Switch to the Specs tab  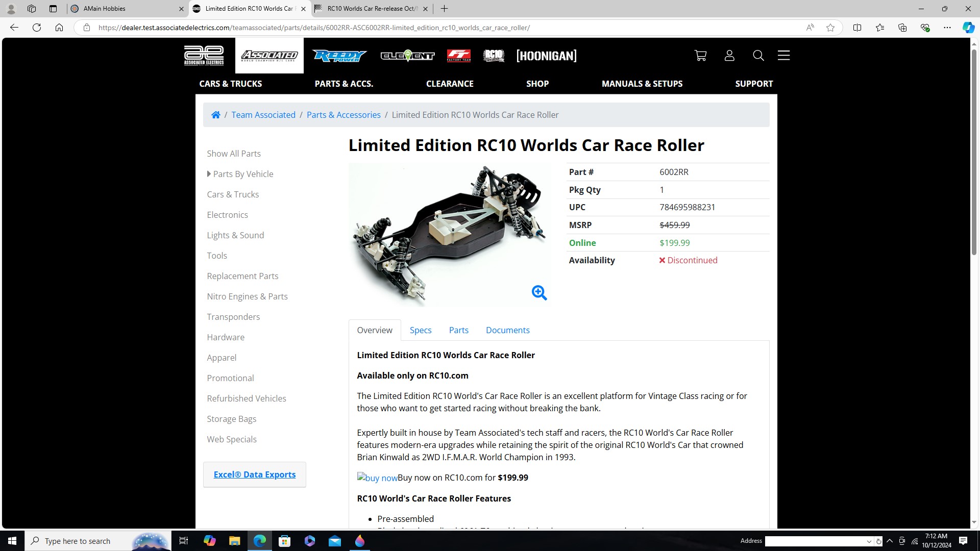(421, 330)
